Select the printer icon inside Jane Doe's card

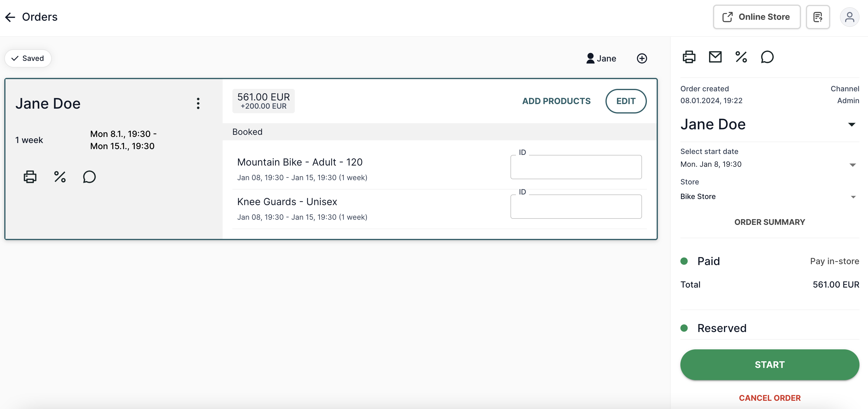coord(30,177)
